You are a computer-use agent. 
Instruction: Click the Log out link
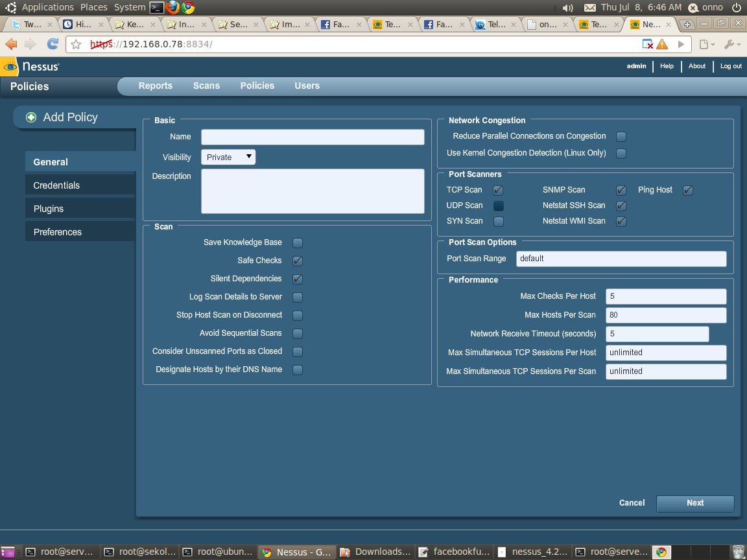(x=731, y=66)
